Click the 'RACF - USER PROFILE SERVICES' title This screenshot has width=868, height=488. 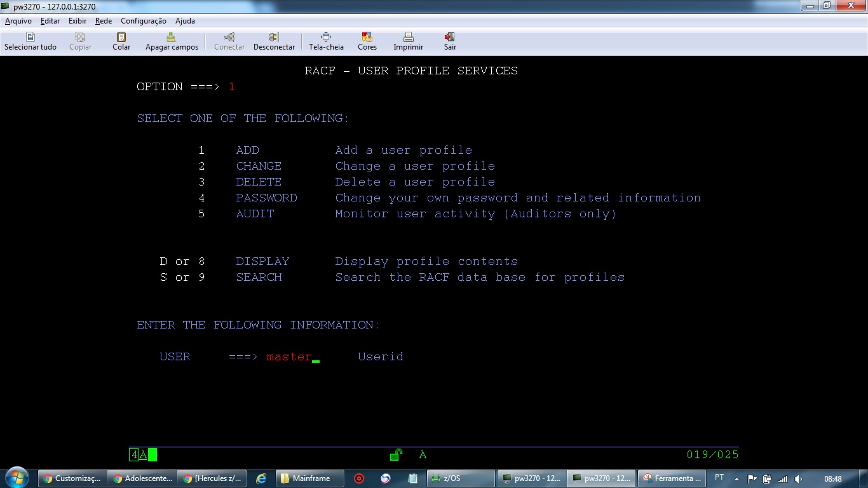point(411,71)
